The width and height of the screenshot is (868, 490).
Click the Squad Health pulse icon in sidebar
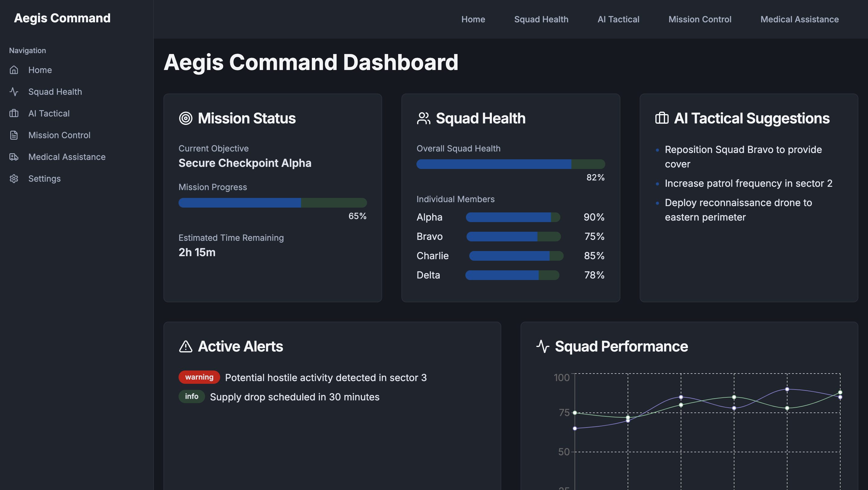tap(14, 92)
